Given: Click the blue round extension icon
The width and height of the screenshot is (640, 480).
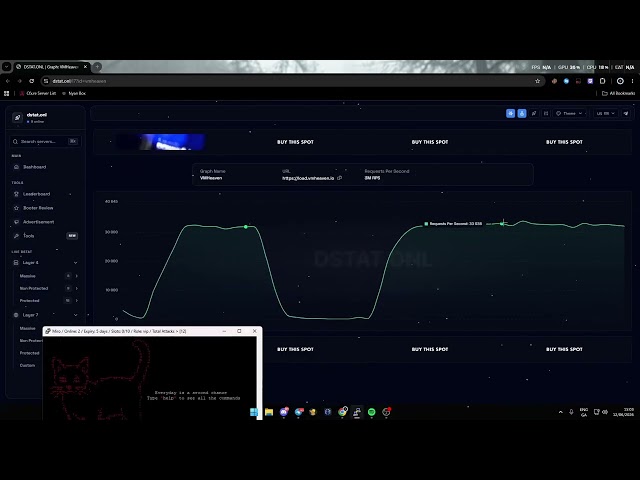Looking at the screenshot, I should coord(566,81).
